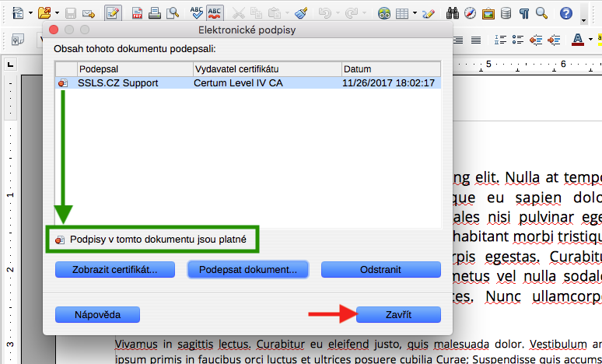The image size is (602, 364).
Task: Click the Podepsal column header
Action: [135, 69]
